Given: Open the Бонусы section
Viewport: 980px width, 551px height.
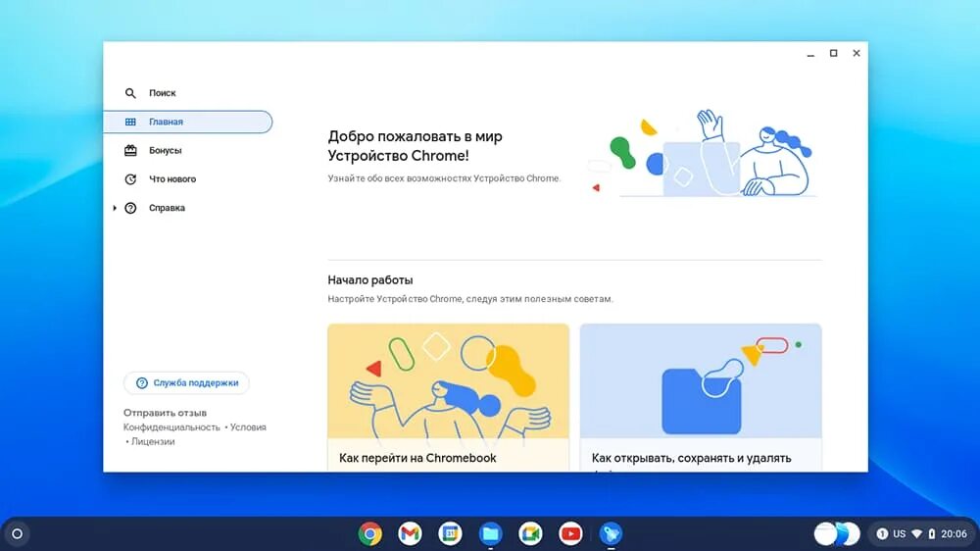Looking at the screenshot, I should 187,151.
